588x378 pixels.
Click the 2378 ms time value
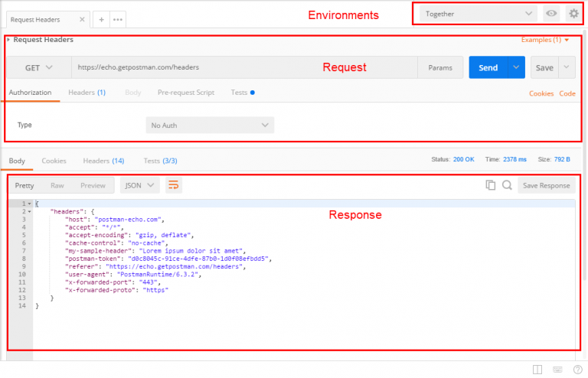click(514, 159)
